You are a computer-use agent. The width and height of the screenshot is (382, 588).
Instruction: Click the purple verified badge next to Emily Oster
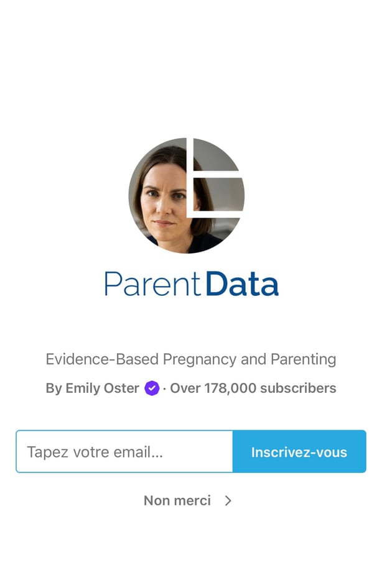click(x=151, y=388)
